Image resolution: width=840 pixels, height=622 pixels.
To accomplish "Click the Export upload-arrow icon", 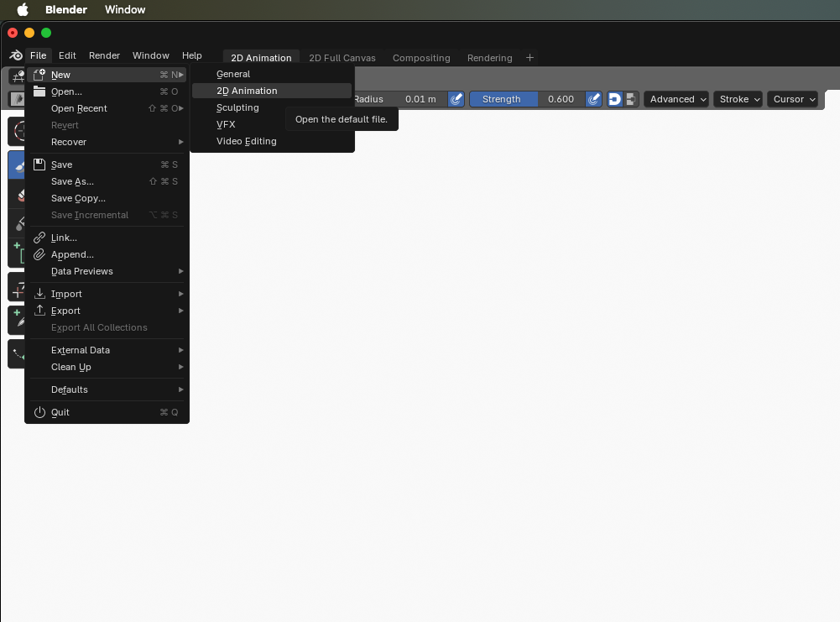I will 39,311.
